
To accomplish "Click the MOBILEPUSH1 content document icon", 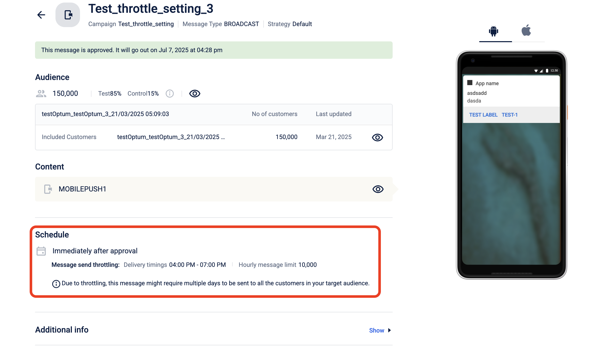I will (x=48, y=189).
